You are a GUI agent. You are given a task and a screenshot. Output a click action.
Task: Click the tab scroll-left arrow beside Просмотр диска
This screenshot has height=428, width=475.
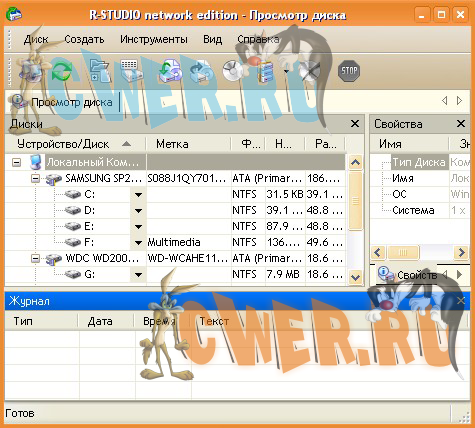click(x=444, y=100)
